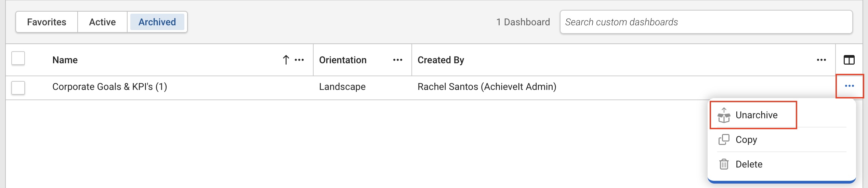This screenshot has width=868, height=188.
Task: Click the Copy duplicate icon
Action: tap(724, 139)
